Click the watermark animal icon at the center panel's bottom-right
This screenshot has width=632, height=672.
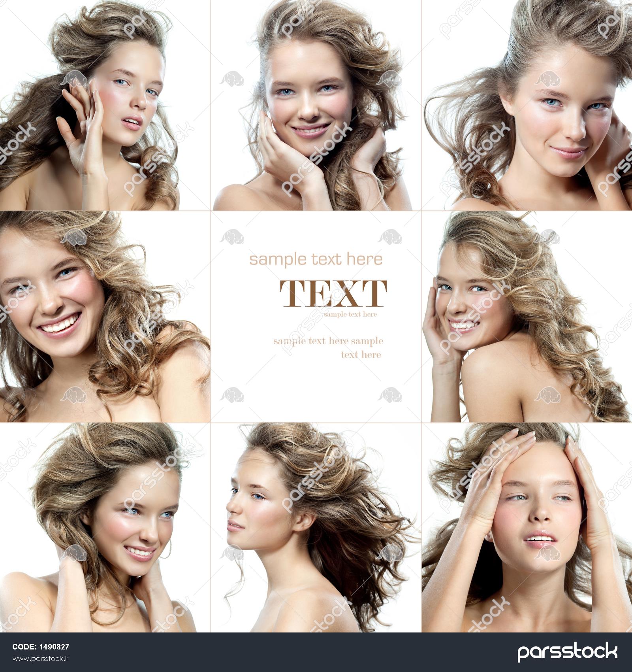pos(390,395)
